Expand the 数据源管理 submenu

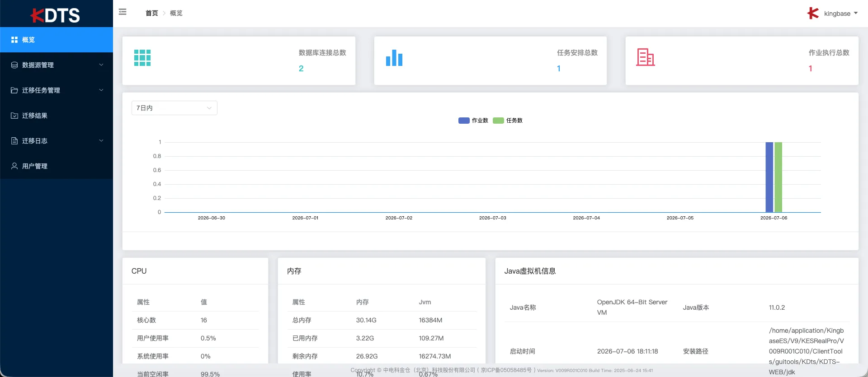tap(57, 65)
